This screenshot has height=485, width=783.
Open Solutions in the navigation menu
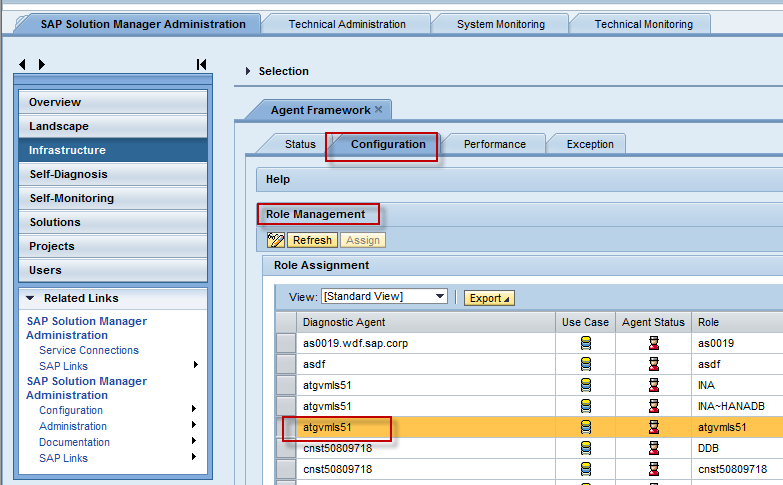(x=113, y=222)
